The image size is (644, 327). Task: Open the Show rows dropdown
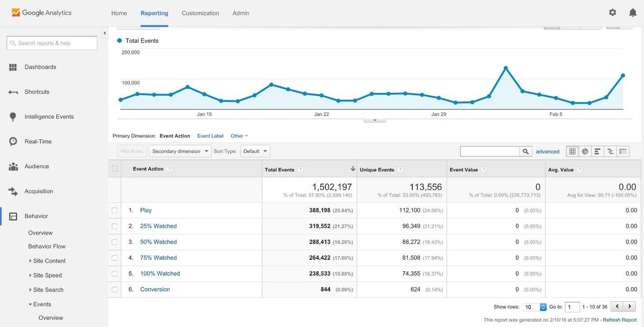pyautogui.click(x=535, y=307)
